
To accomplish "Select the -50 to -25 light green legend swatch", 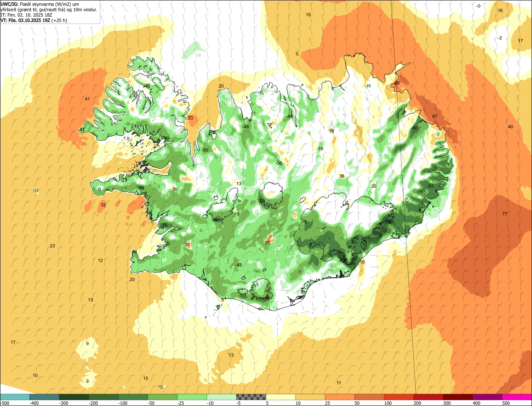I will (x=162, y=397).
